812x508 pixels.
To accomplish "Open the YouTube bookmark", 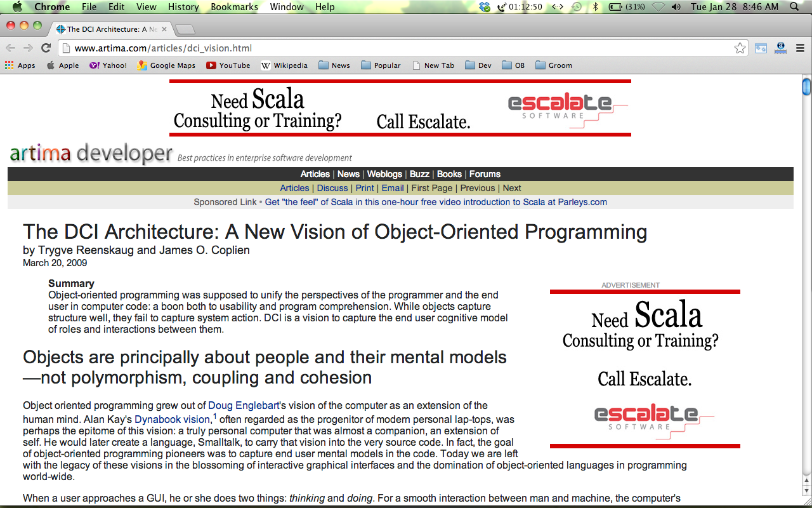I will point(228,65).
